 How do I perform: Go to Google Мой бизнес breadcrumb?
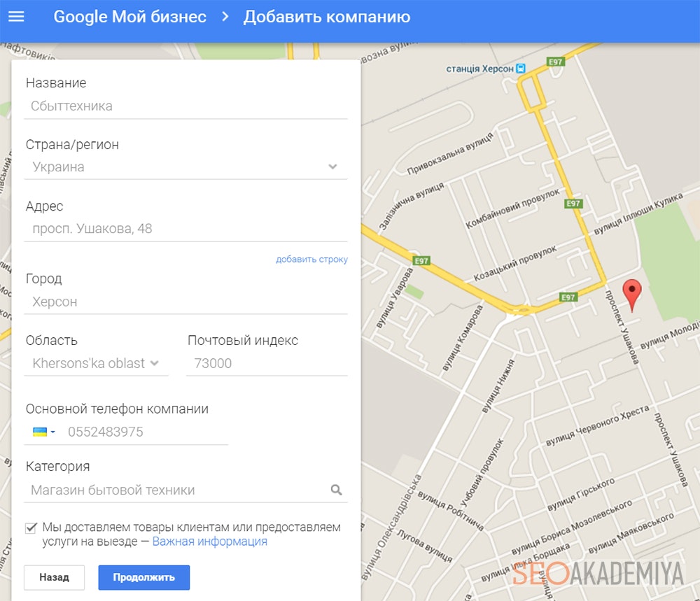click(130, 17)
